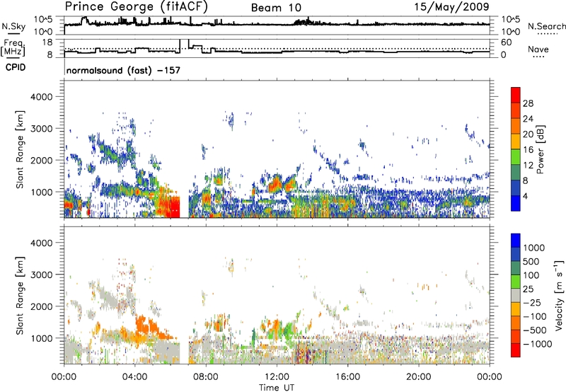Viewport: 566px width, 392px height.
Task: Click the '08:00' time axis tick label
Action: click(x=206, y=377)
